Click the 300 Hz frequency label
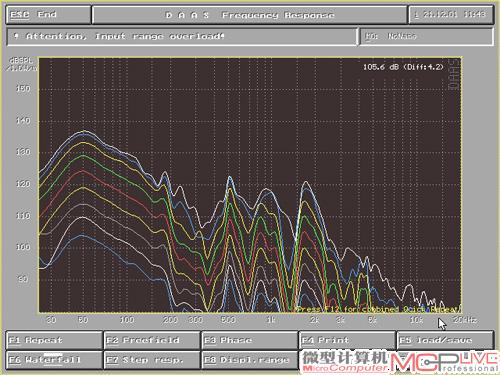Viewport: 500px width, 375px height. (x=196, y=320)
